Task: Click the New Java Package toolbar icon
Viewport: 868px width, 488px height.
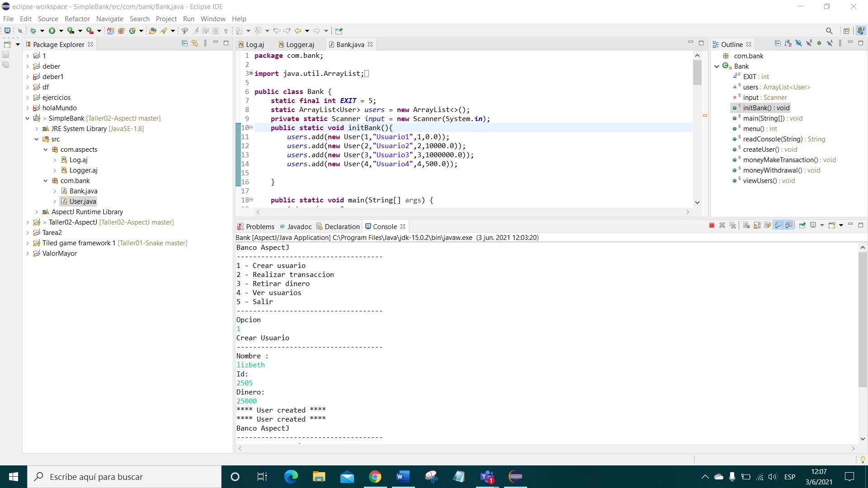Action: point(121,31)
